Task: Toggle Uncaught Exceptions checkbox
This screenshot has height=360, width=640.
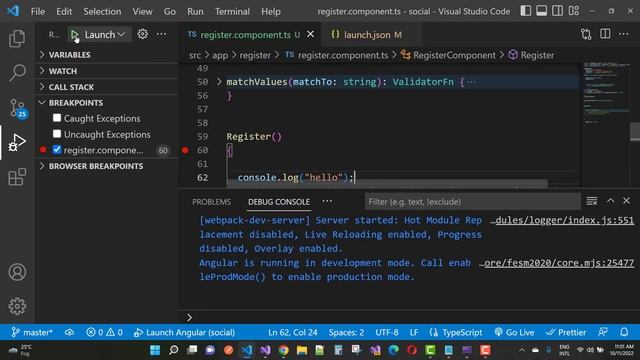Action: tap(57, 134)
